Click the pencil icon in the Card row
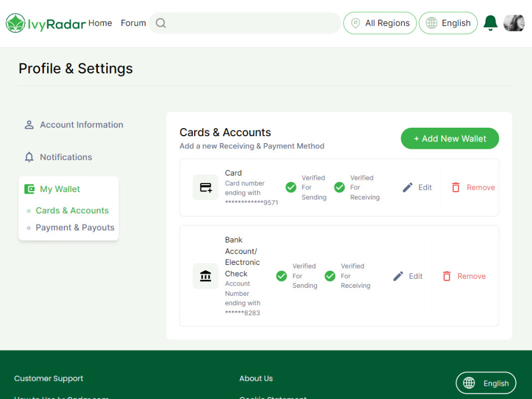The height and width of the screenshot is (399, 532). (x=408, y=187)
